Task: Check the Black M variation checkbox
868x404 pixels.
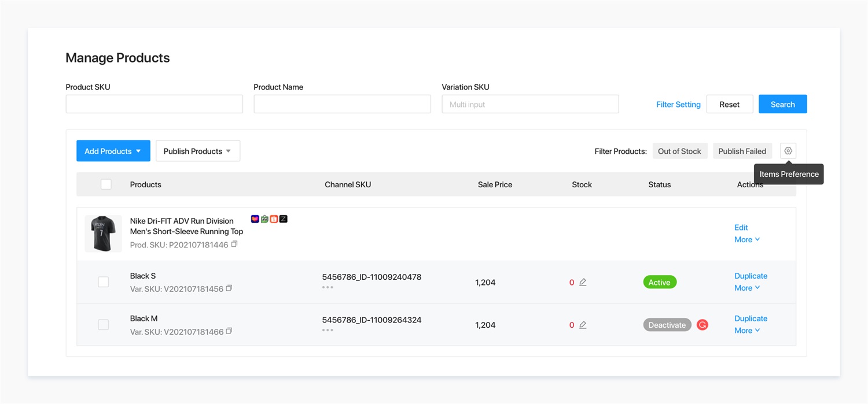Action: pos(104,325)
